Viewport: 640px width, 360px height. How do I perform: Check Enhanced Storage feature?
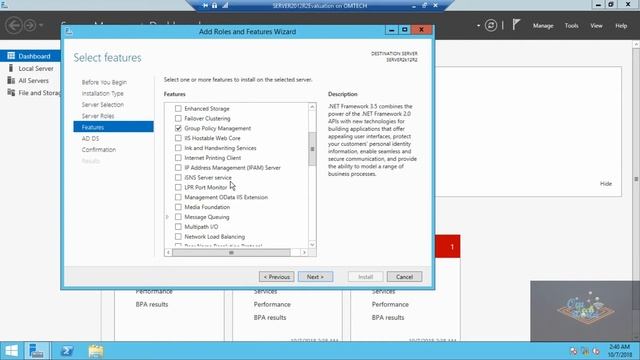pyautogui.click(x=178, y=109)
